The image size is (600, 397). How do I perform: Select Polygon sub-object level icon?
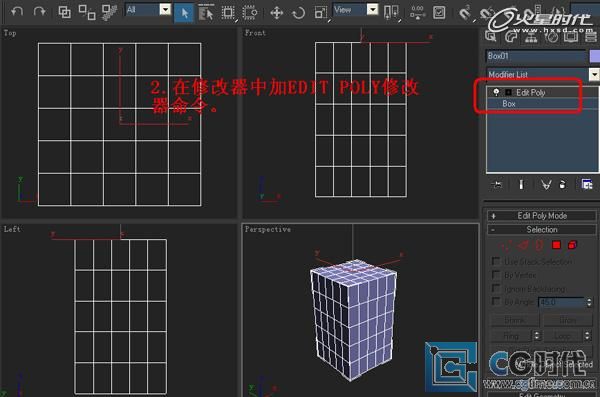pos(556,245)
